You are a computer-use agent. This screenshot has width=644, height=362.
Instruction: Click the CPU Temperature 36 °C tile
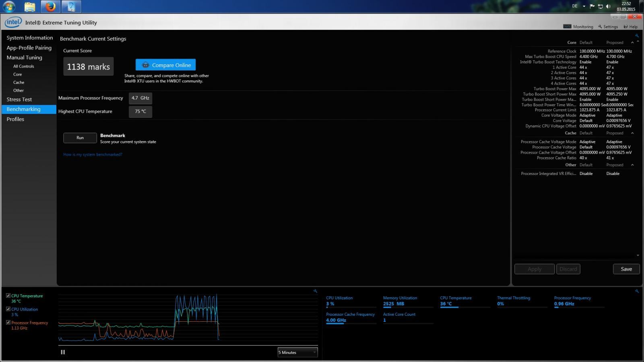point(465,302)
